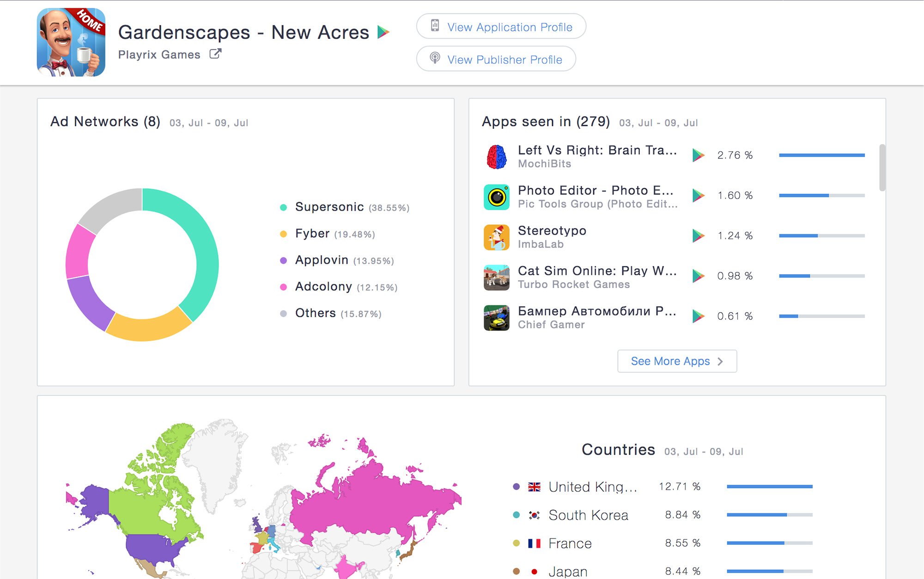The height and width of the screenshot is (579, 924).
Task: Click the Adcolony legend entry
Action: [x=339, y=287]
